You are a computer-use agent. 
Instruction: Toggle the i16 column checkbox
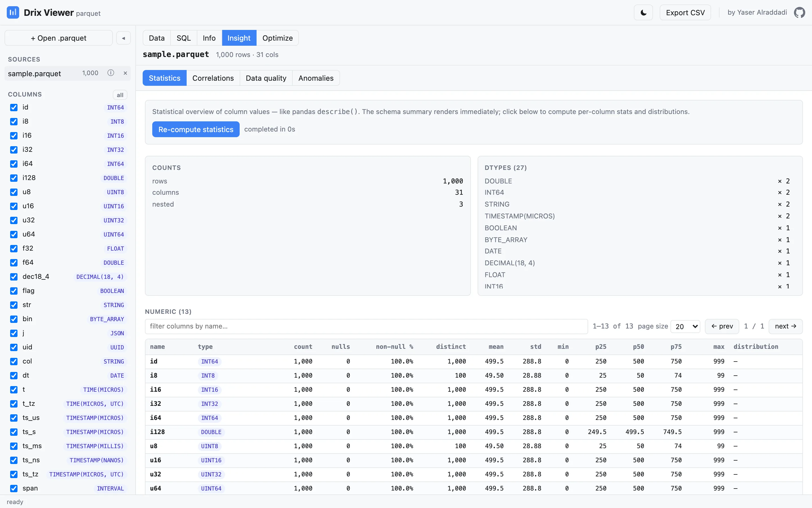pos(14,136)
